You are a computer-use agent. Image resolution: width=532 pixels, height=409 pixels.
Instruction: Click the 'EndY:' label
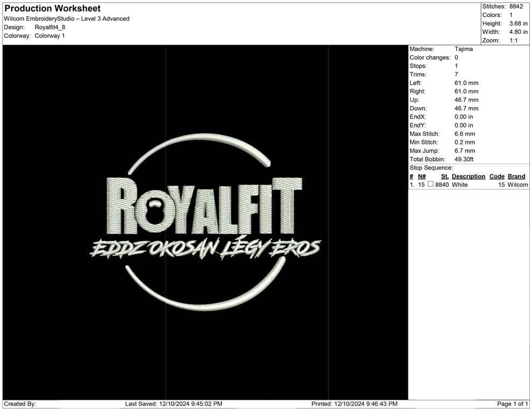(418, 125)
